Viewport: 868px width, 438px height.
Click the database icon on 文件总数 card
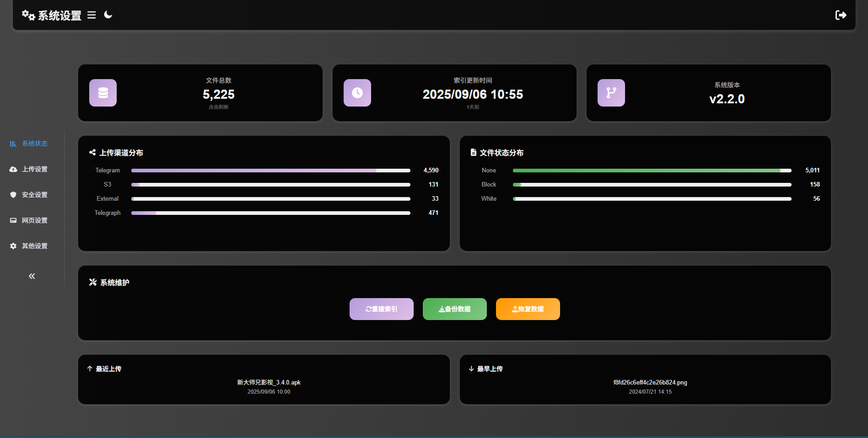(102, 93)
